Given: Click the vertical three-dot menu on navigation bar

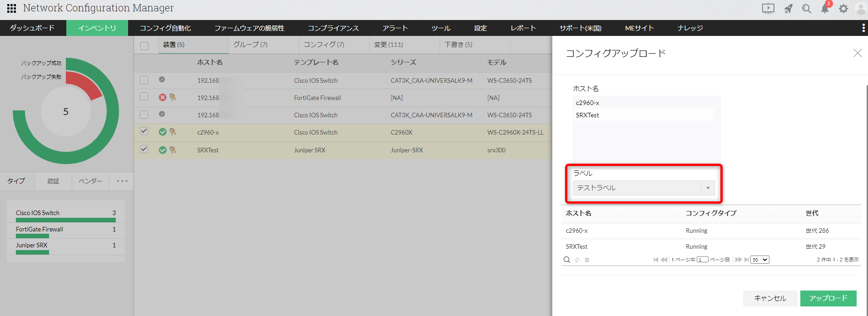Looking at the screenshot, I should click(863, 28).
